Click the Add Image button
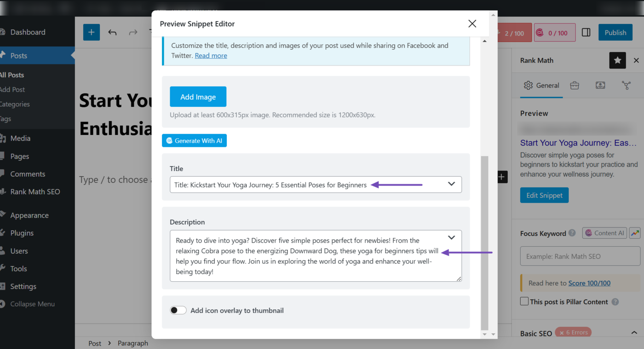The image size is (644, 349). coord(198,97)
